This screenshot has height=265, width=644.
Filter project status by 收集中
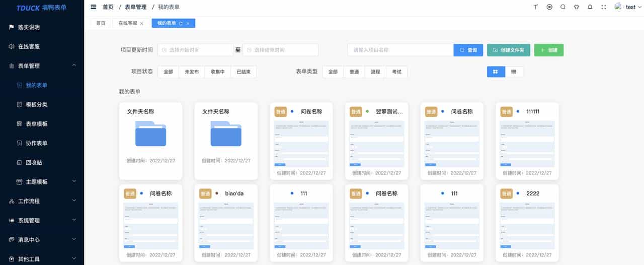(218, 72)
